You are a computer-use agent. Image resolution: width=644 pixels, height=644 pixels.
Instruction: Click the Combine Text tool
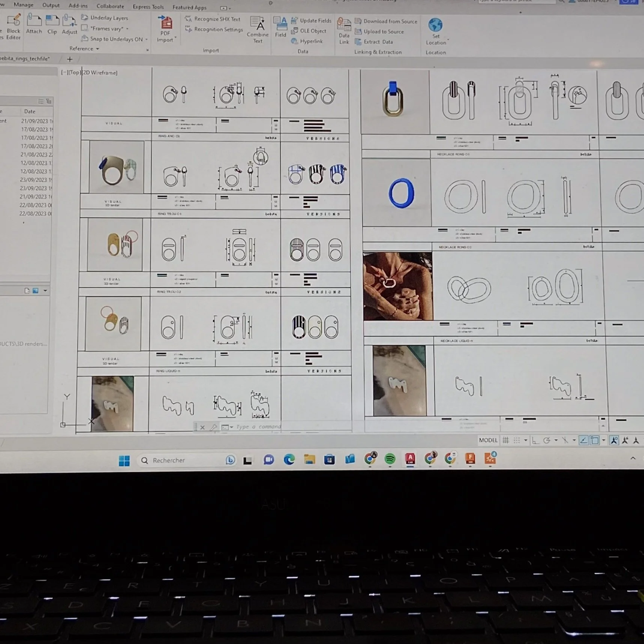258,30
